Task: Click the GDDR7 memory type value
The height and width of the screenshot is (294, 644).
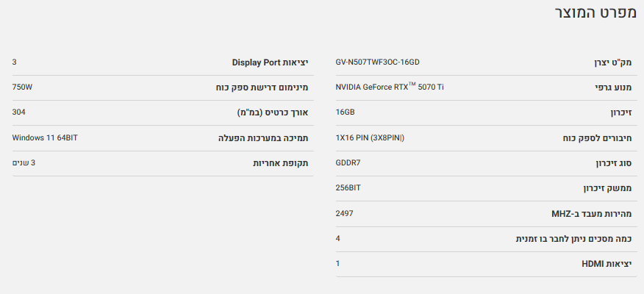Action: tap(348, 162)
